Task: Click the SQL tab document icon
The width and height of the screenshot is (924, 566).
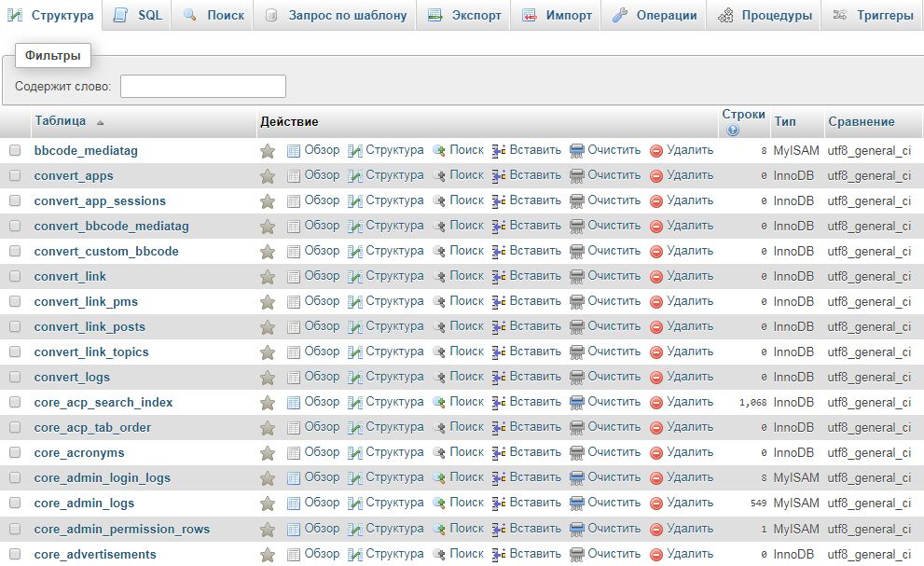Action: [121, 15]
